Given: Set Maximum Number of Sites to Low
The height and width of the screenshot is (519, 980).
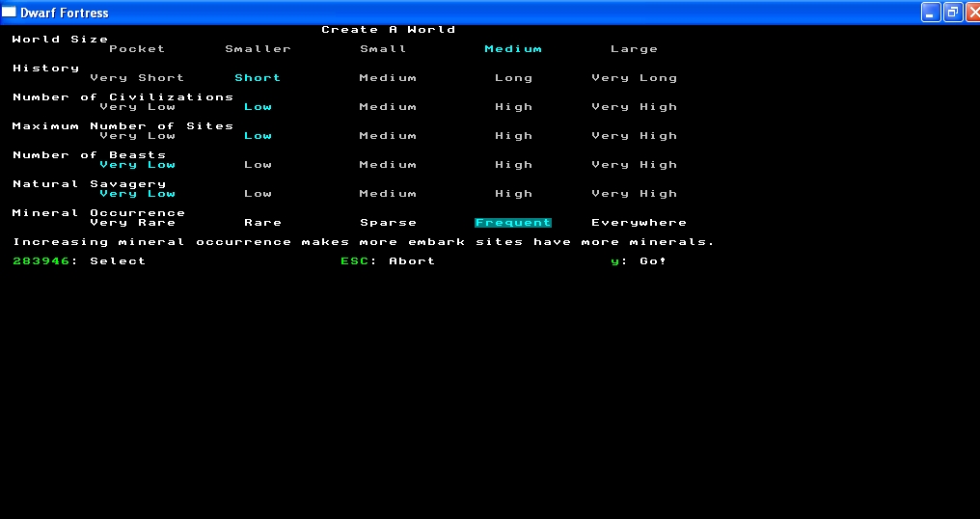Looking at the screenshot, I should pyautogui.click(x=258, y=136).
